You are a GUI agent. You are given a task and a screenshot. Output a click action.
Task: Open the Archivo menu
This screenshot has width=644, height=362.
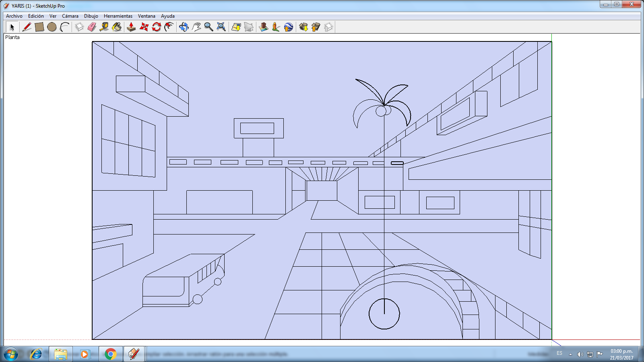[x=14, y=16]
